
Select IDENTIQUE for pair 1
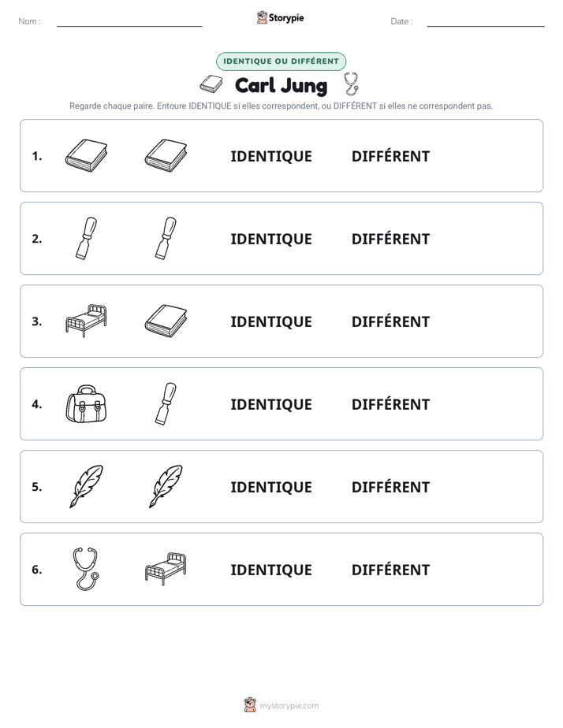271,157
